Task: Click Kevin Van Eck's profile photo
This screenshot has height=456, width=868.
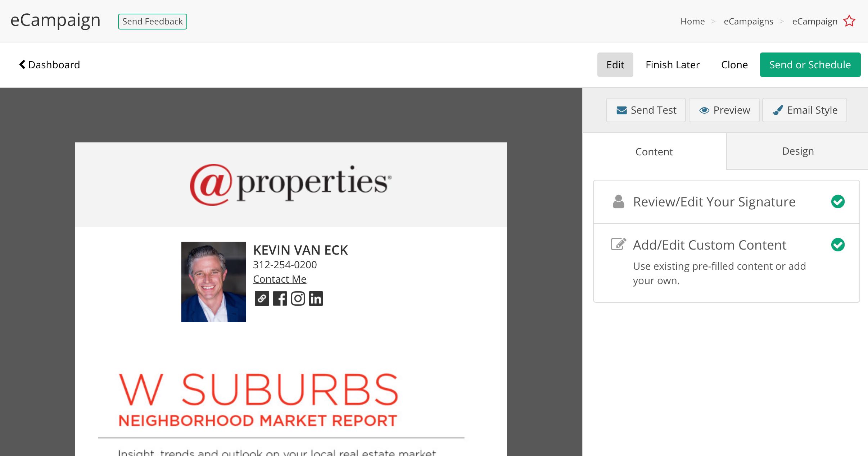Action: coord(214,282)
